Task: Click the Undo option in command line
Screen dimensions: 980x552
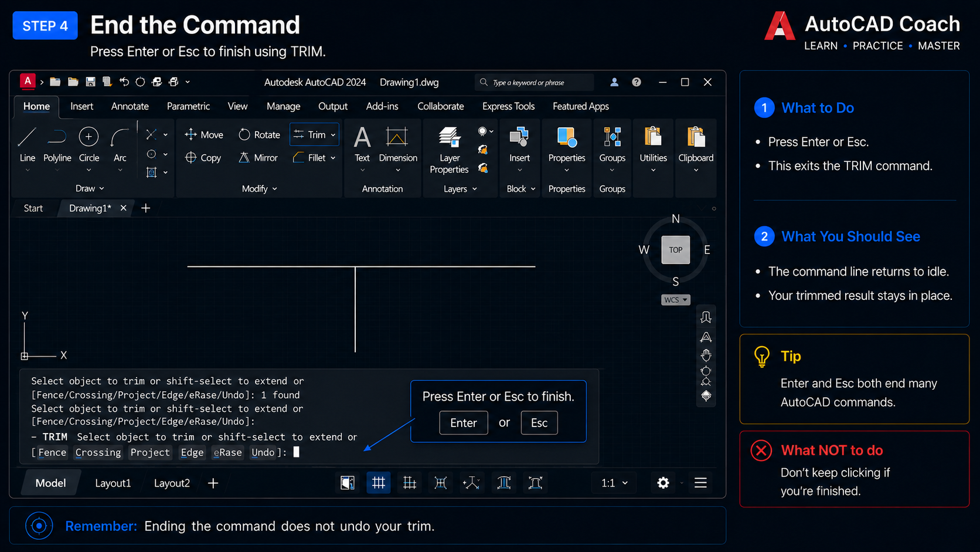Action: pyautogui.click(x=263, y=452)
